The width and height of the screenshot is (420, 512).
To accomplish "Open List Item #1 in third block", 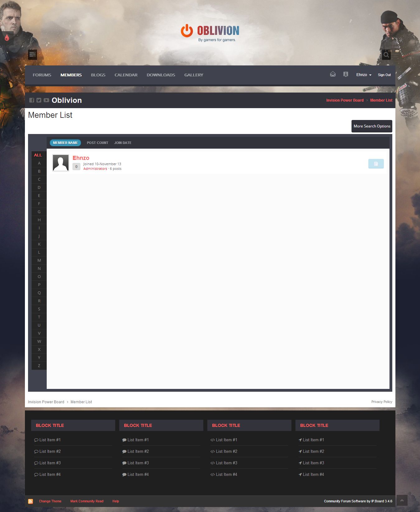I will click(x=226, y=440).
